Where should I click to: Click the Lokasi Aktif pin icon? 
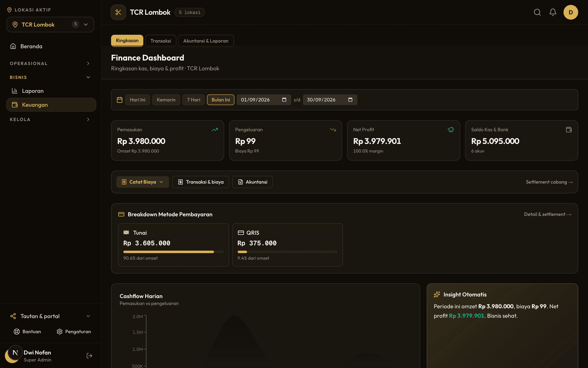(9, 10)
